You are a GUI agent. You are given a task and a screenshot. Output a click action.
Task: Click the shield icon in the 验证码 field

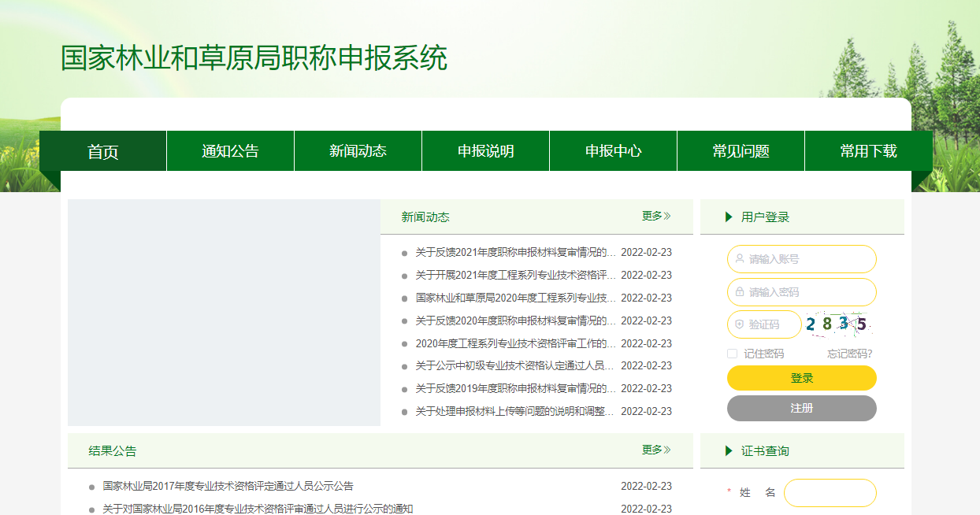740,324
